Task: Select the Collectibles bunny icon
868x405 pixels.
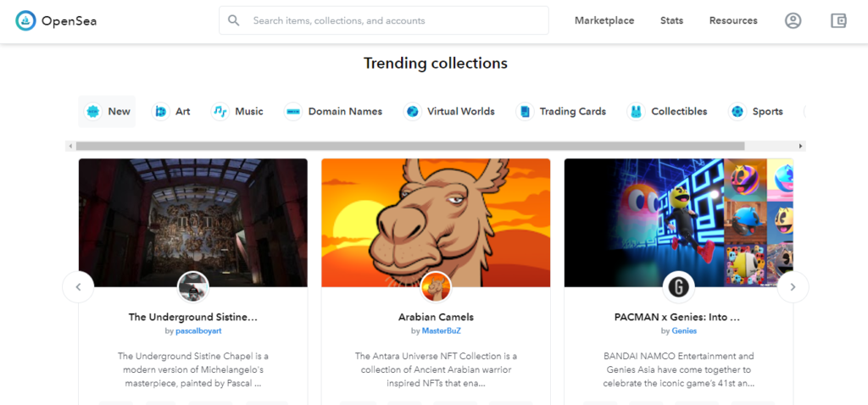Action: pos(636,111)
